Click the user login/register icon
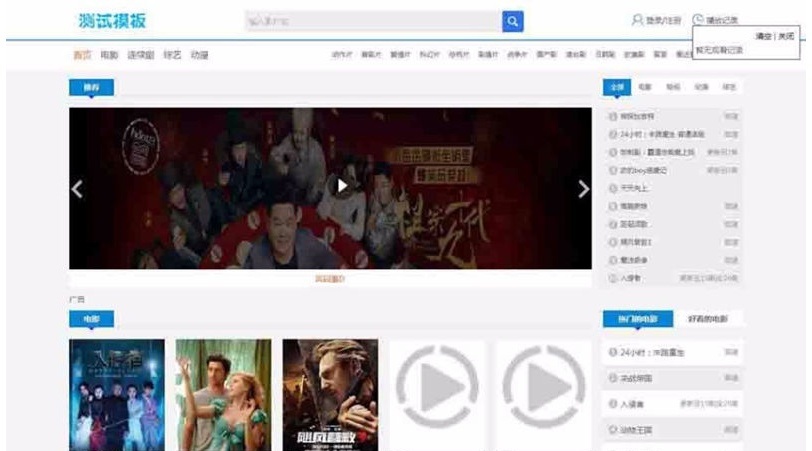The height and width of the screenshot is (451, 812). click(x=637, y=20)
